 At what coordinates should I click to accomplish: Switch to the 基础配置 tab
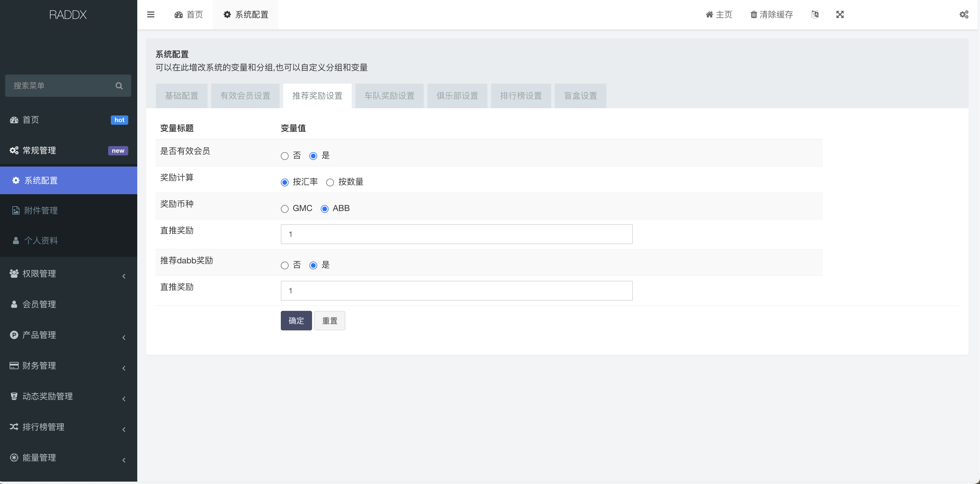[x=181, y=96]
